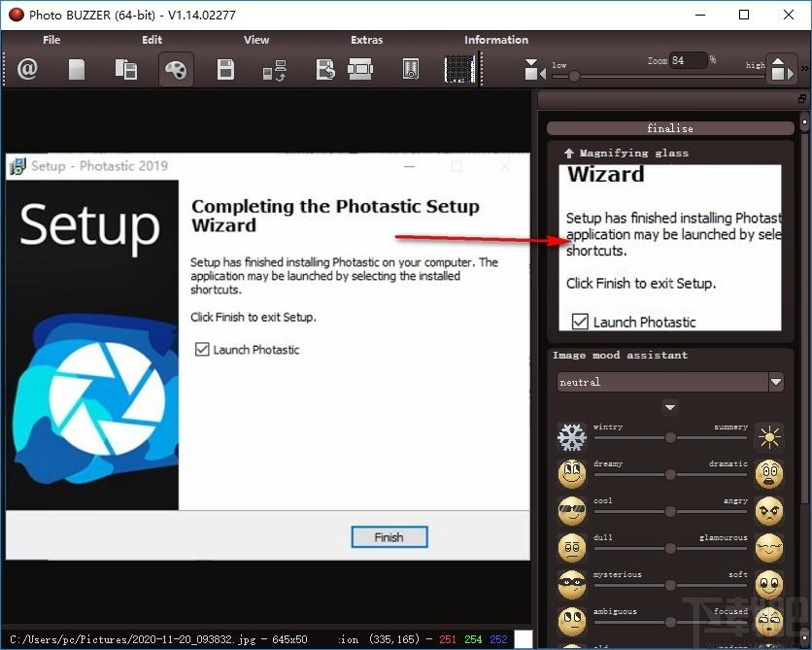Click the @ contact icon in toolbar
The image size is (812, 650).
27,69
